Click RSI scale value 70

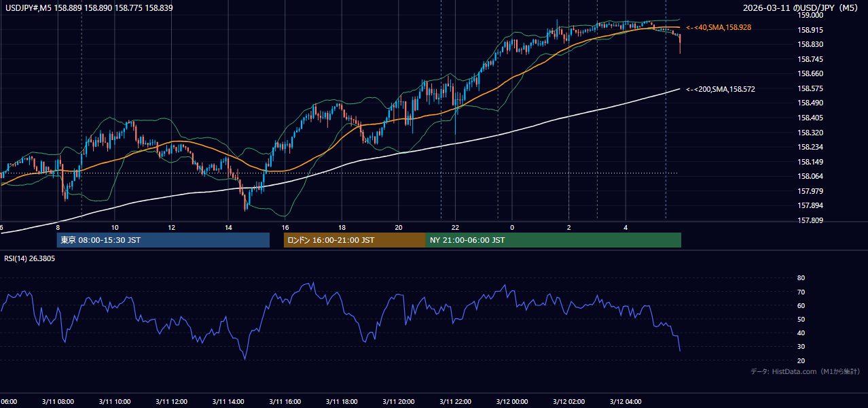[x=801, y=292]
